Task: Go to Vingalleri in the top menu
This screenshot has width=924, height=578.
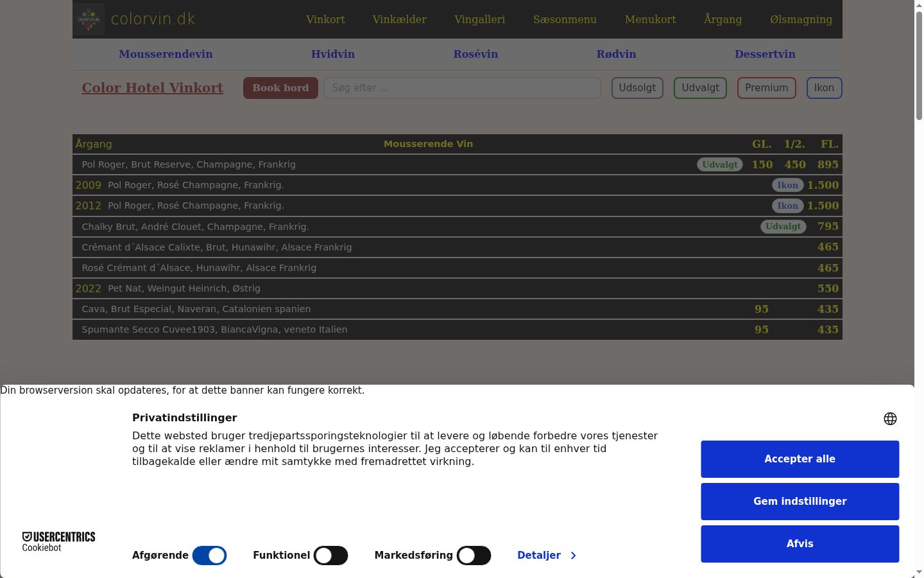Action: pyautogui.click(x=480, y=19)
